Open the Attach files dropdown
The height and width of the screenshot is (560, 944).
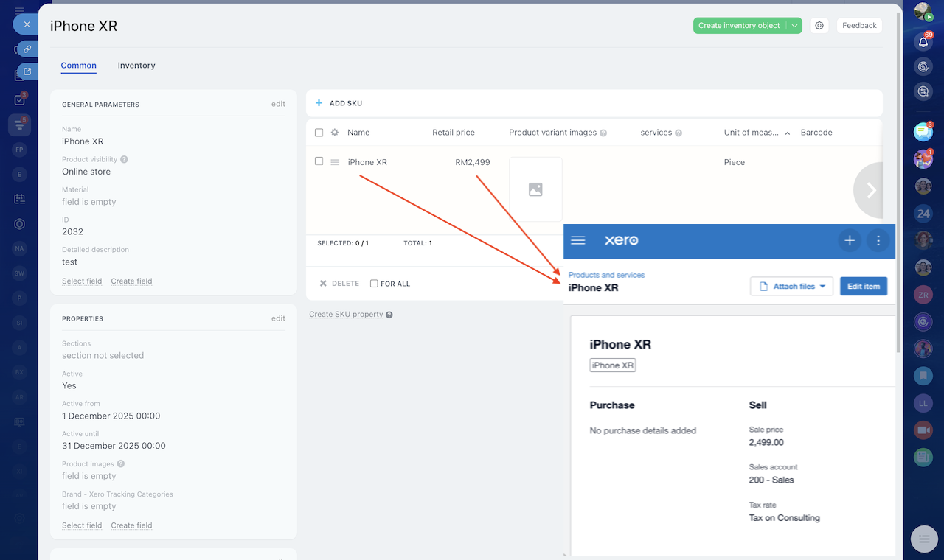[791, 286]
